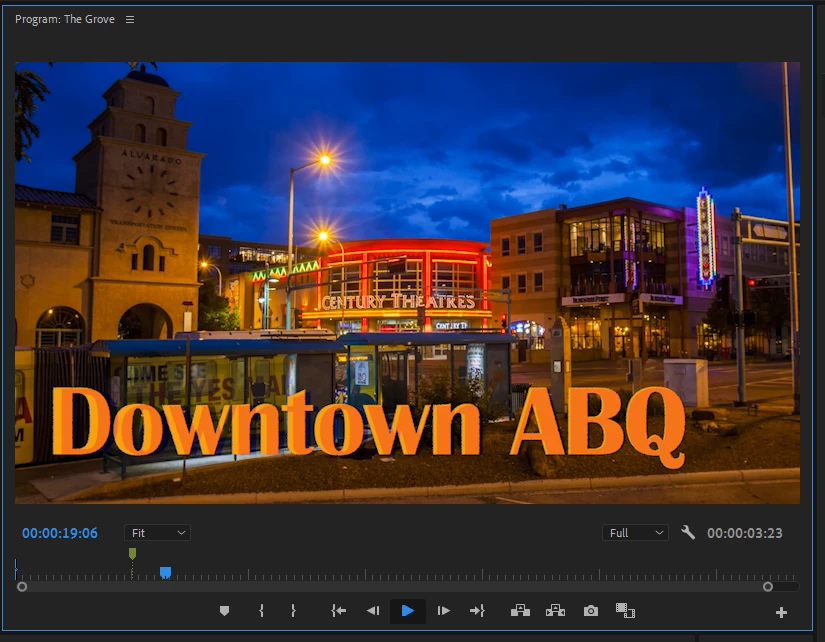
Task: Step back one frame
Action: click(373, 611)
